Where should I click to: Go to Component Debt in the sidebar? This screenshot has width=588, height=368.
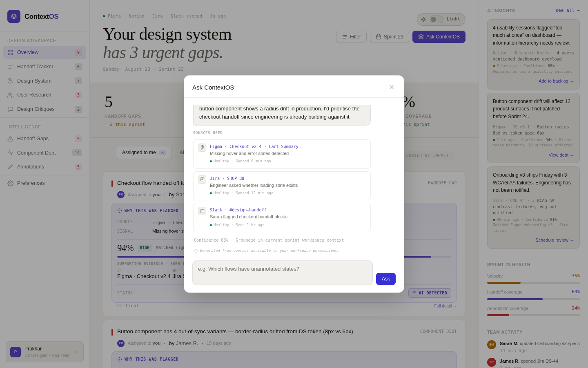coord(45,153)
